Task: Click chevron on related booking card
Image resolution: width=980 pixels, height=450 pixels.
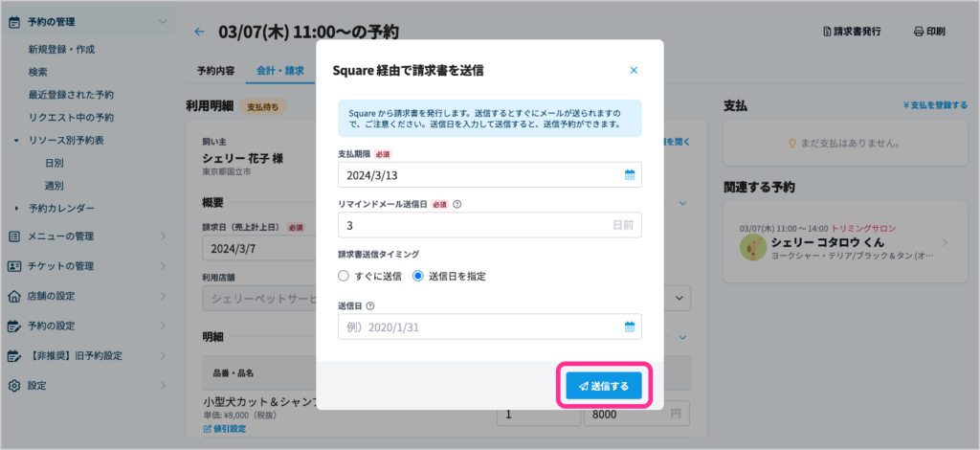Action: point(945,242)
